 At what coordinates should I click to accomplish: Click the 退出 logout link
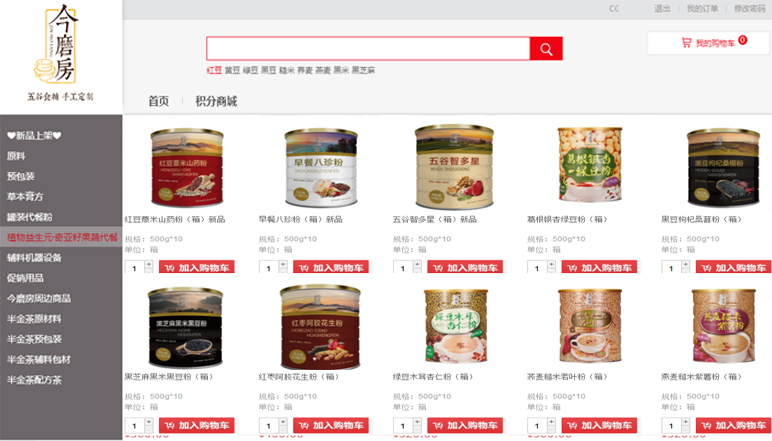(x=662, y=8)
